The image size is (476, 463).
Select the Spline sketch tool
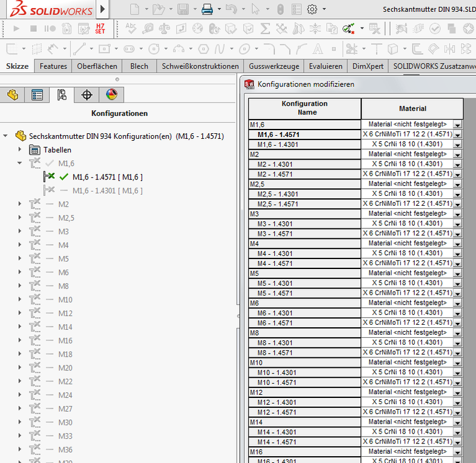[220, 49]
